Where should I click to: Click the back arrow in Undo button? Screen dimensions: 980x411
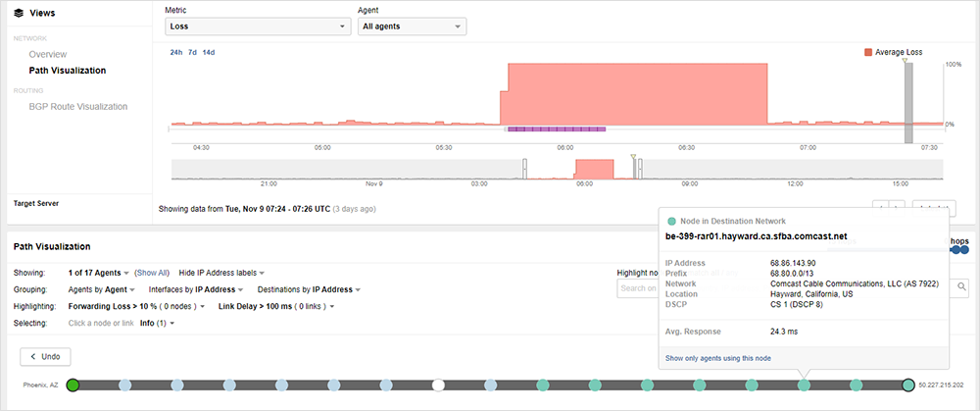coord(35,356)
